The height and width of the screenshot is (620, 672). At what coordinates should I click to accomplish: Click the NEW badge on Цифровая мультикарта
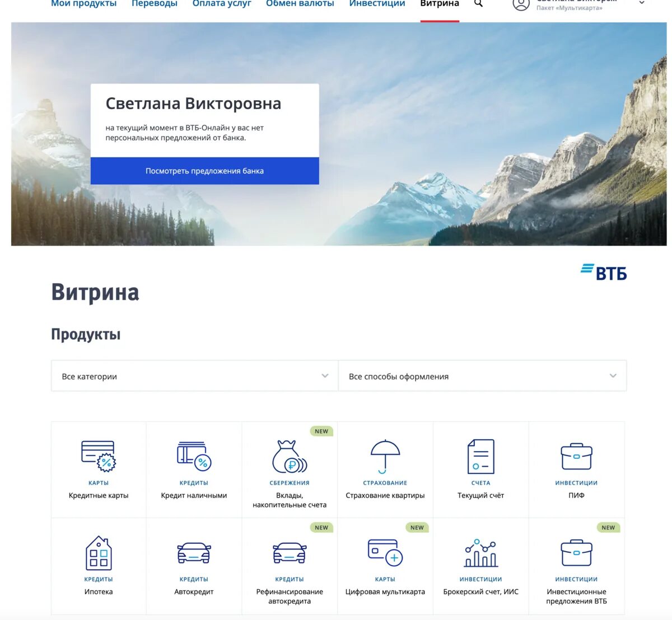pyautogui.click(x=417, y=528)
